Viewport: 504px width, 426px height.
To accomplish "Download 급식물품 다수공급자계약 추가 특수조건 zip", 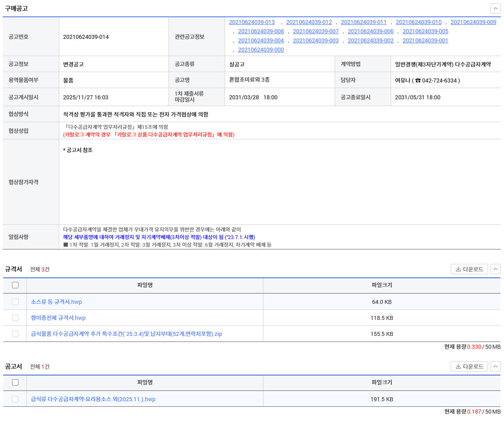I will pyautogui.click(x=127, y=334).
